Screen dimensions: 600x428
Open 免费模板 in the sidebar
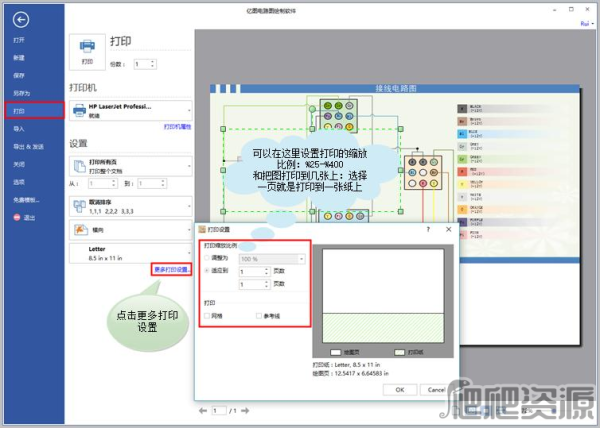(26, 200)
